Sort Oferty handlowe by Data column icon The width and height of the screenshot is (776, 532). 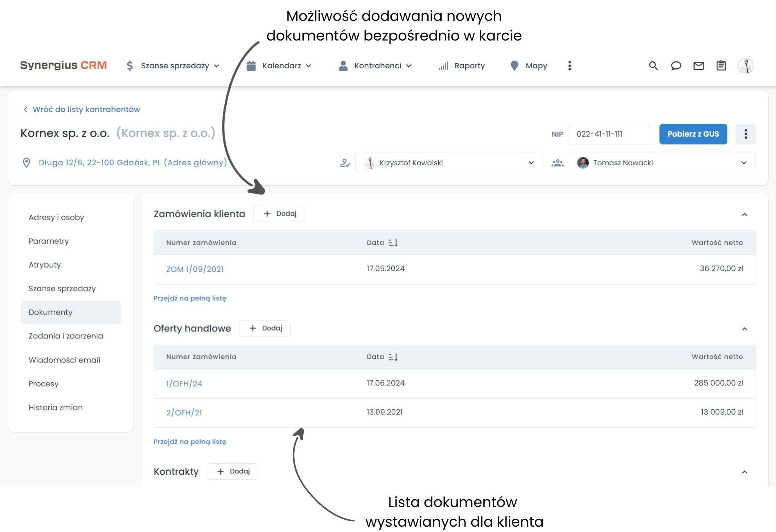394,356
